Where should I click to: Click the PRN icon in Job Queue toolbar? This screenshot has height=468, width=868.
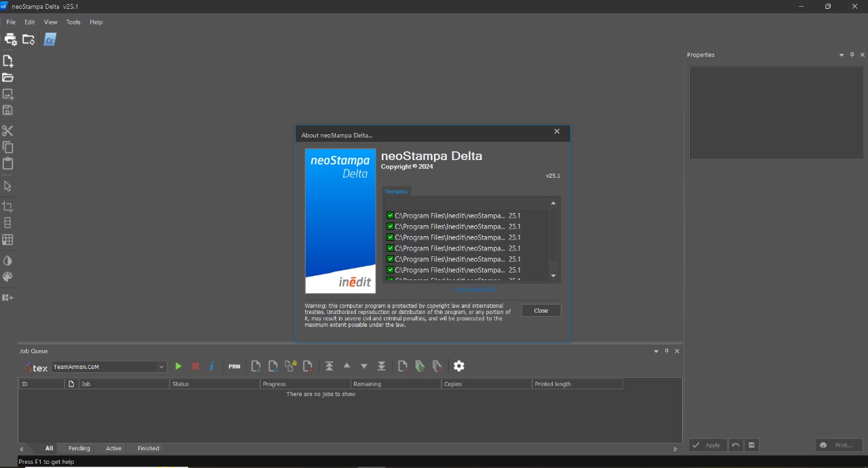[x=234, y=366]
